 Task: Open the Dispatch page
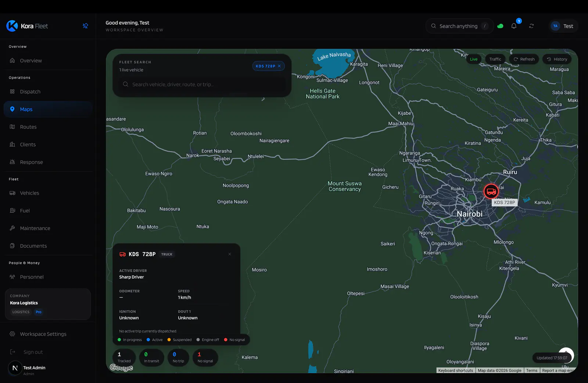tap(48, 92)
